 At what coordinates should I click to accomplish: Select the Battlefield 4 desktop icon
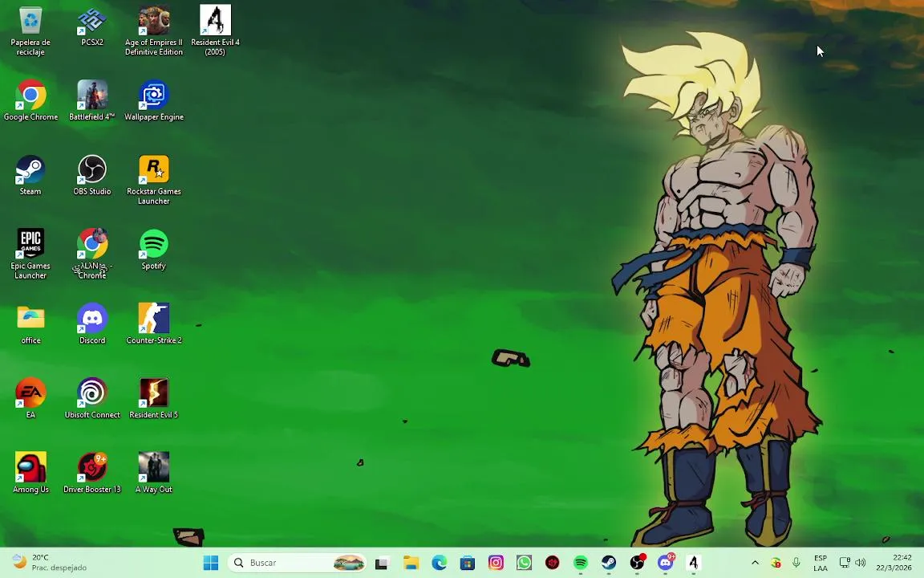(92, 100)
